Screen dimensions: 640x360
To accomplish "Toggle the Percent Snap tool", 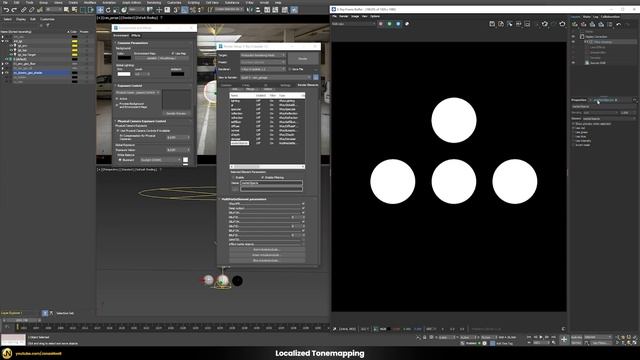I will pyautogui.click(x=193, y=10).
